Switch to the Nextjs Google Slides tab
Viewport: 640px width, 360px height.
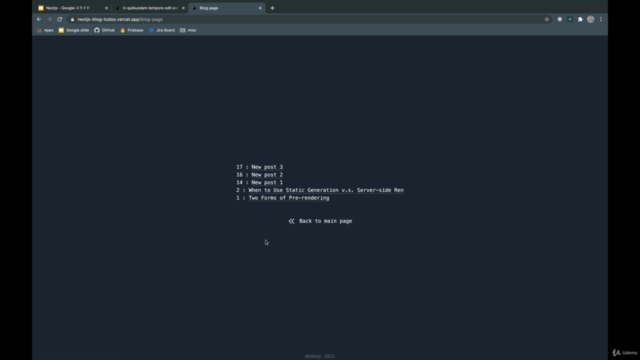point(73,8)
